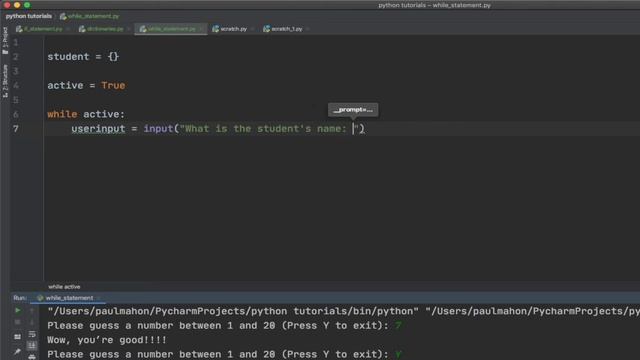This screenshot has height=360, width=640.
Task: Click the 'while active' breadcrumb below editor
Action: click(x=64, y=287)
